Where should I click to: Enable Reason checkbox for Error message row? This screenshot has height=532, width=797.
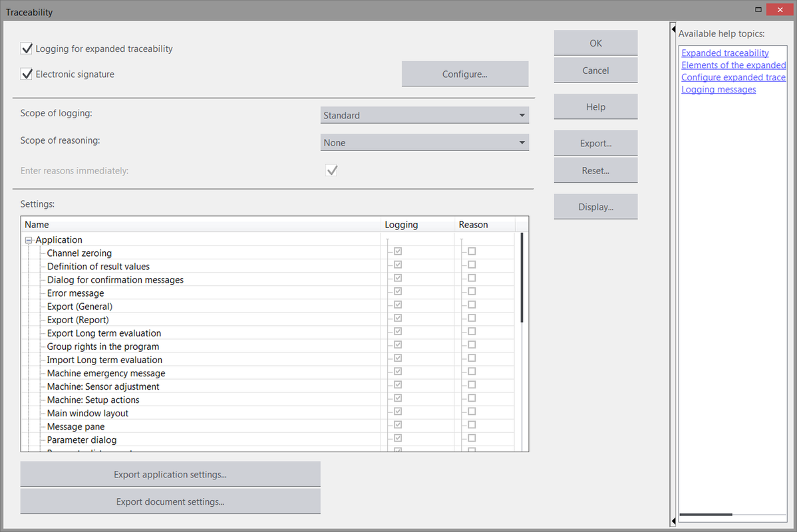tap(472, 292)
